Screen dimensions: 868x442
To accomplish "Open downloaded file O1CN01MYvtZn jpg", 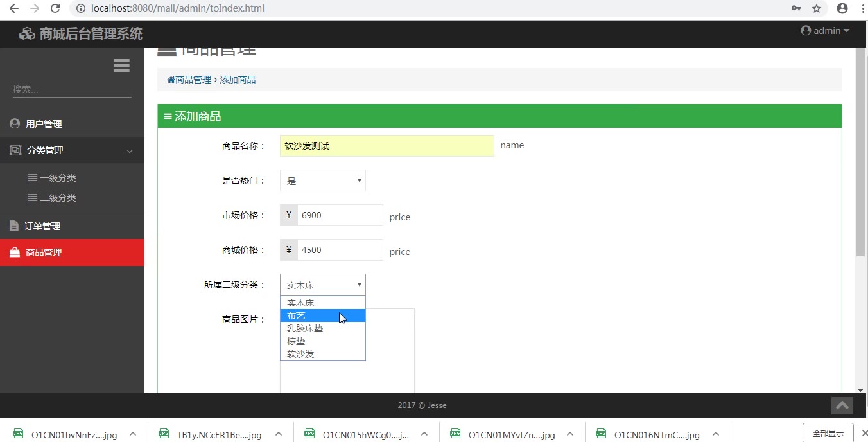I will tap(503, 434).
